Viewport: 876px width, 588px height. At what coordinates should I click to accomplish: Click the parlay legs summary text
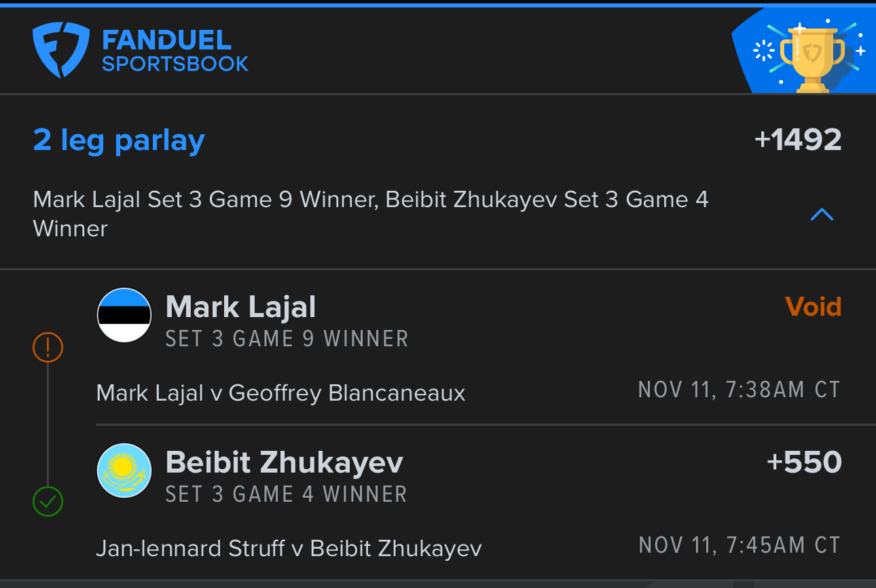click(370, 214)
